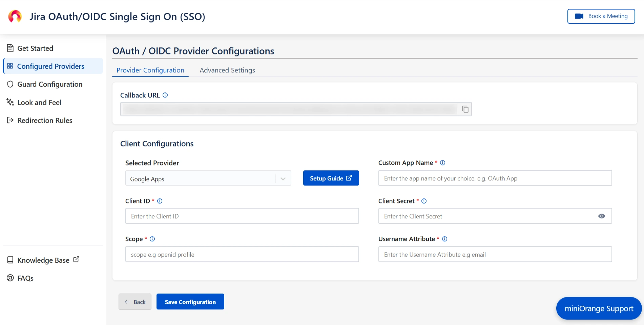Click the Get Started document icon

pyautogui.click(x=10, y=48)
